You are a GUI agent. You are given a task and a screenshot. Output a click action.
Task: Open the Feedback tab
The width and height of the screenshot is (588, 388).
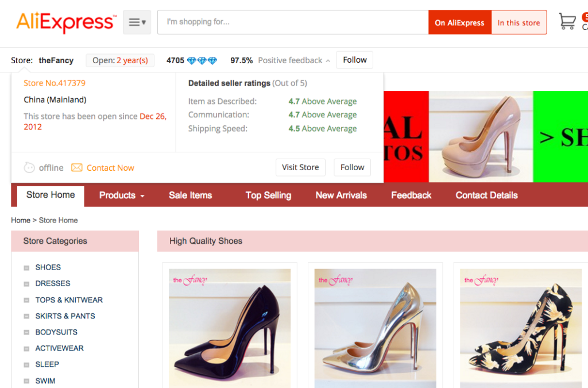(411, 195)
